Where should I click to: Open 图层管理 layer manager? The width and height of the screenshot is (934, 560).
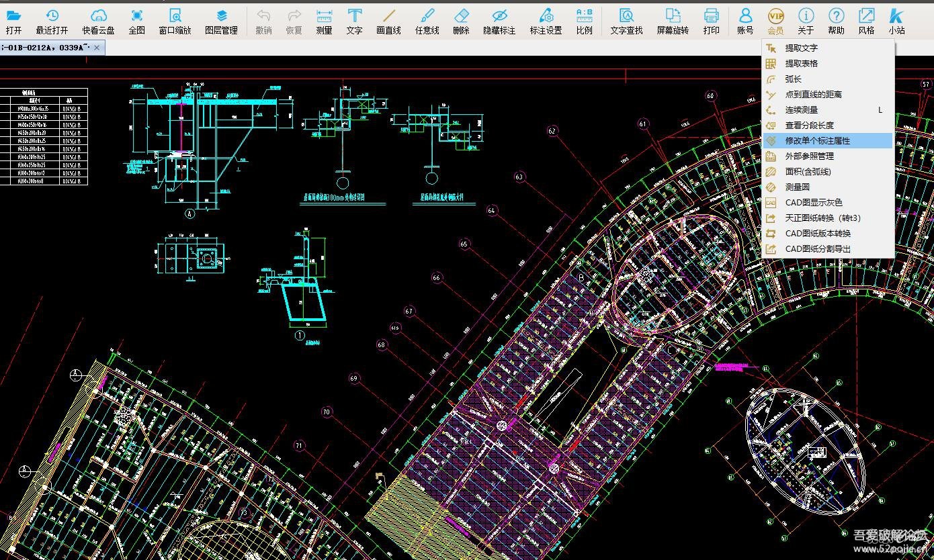[221, 21]
